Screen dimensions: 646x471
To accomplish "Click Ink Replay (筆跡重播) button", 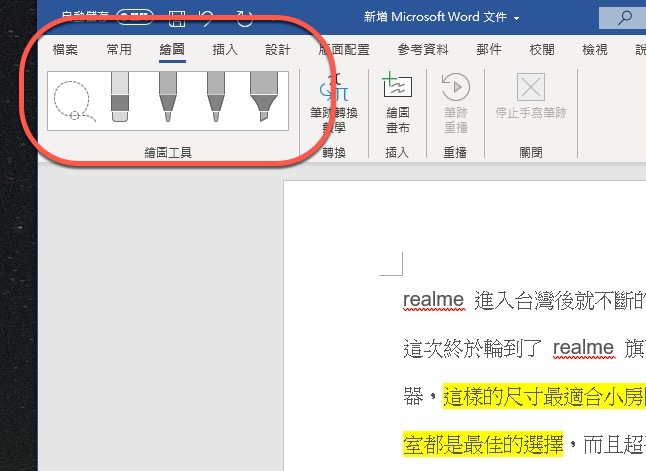I will 455,105.
